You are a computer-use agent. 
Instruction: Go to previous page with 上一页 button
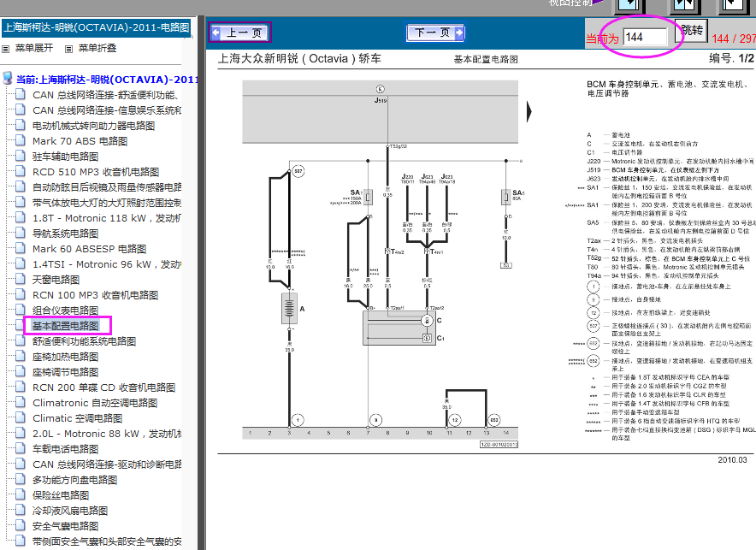pos(240,33)
